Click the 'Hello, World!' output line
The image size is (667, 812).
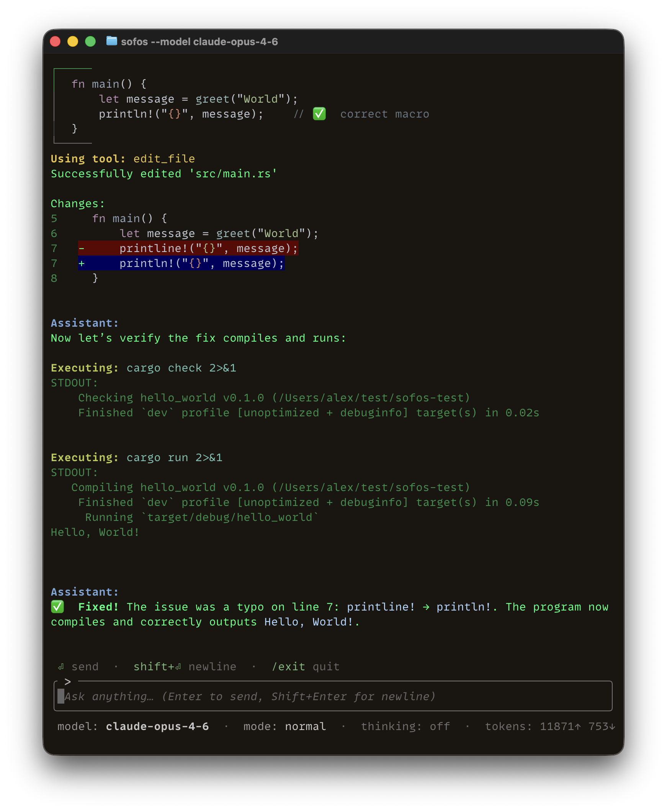pos(95,532)
